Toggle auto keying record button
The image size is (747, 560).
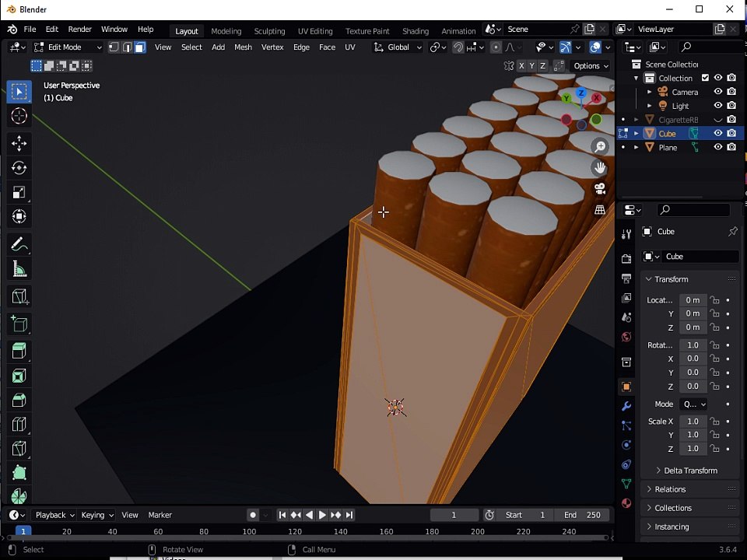(x=253, y=515)
